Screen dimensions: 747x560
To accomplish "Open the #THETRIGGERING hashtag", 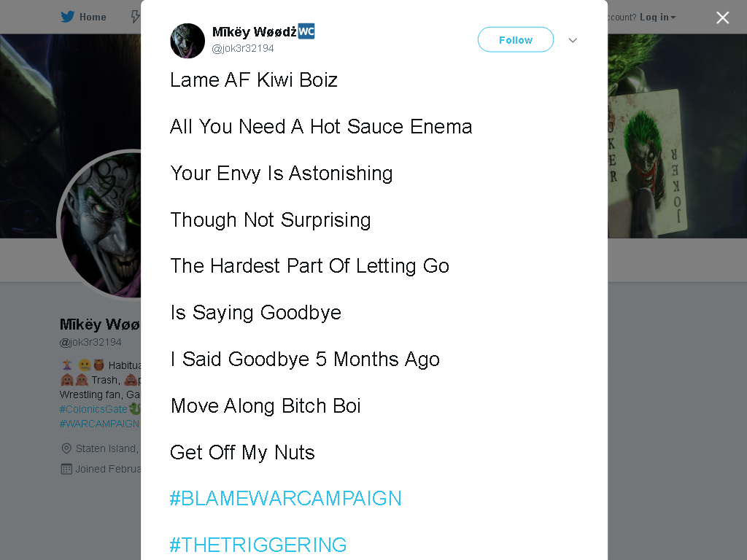I will 258,545.
